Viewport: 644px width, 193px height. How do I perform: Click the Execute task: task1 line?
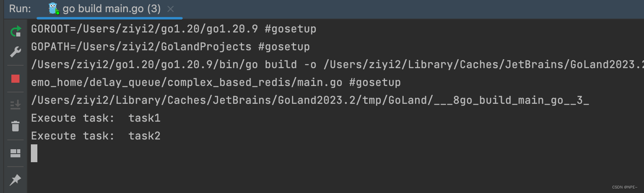click(96, 118)
